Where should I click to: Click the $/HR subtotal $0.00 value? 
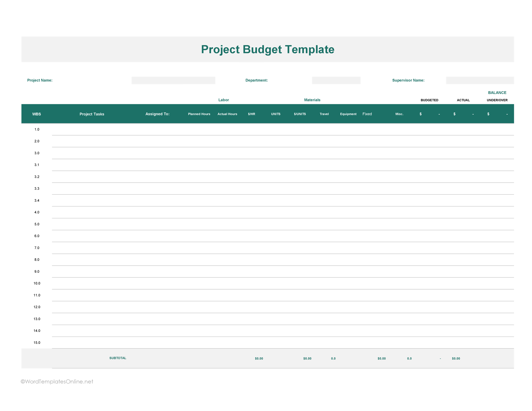coord(259,358)
